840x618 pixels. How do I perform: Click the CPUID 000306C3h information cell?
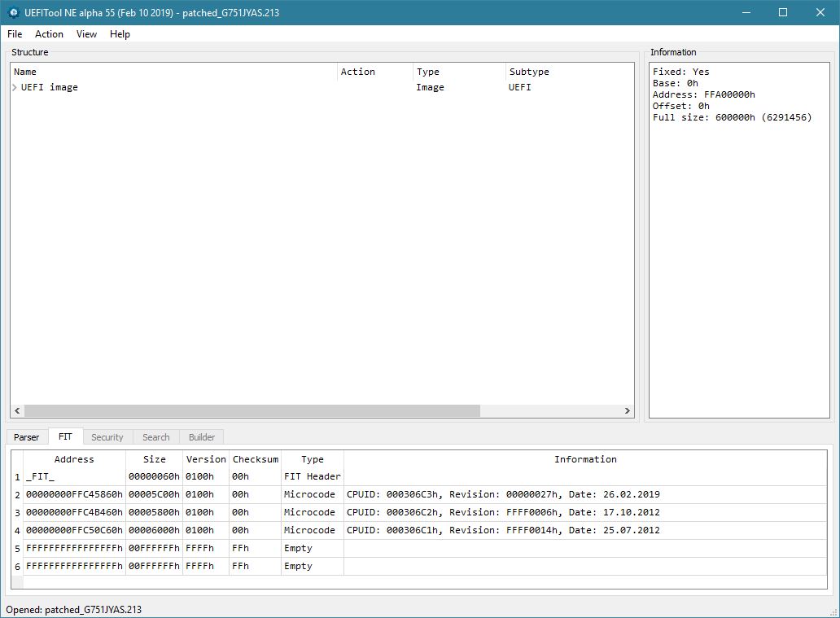585,495
